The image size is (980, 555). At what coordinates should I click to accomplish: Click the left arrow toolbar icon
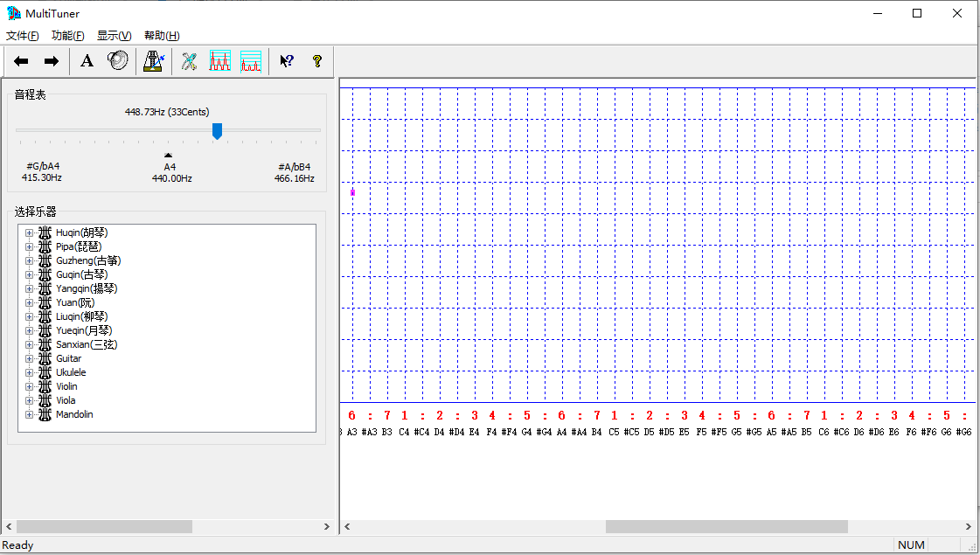point(22,61)
